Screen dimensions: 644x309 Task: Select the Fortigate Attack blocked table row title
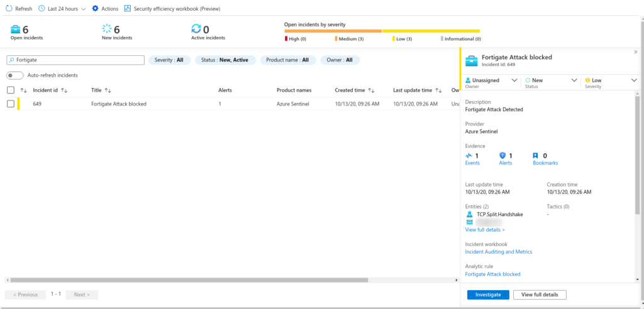pos(119,104)
